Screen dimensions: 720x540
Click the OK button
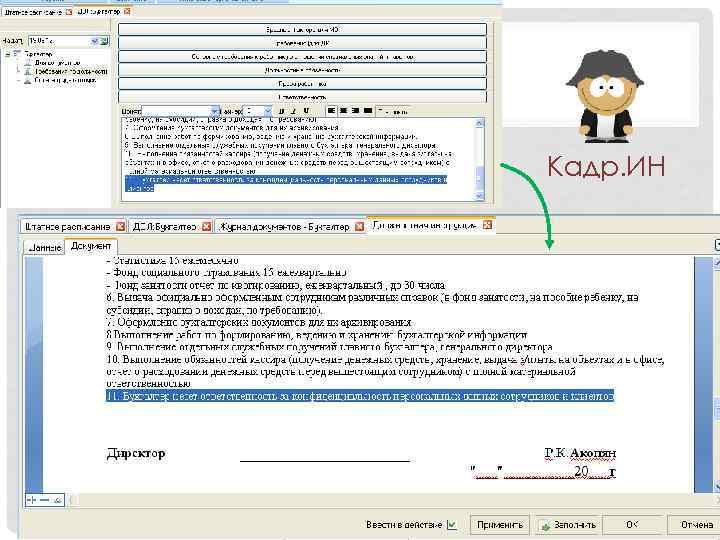(x=632, y=525)
